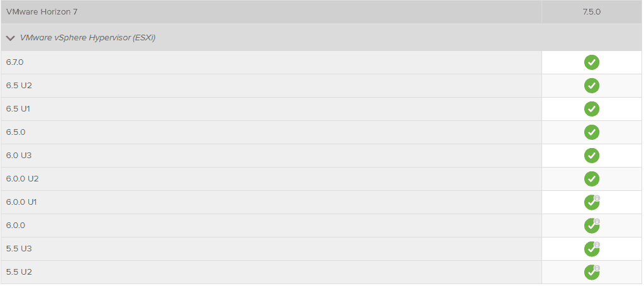Select the 6.5.0 row label

(x=15, y=132)
